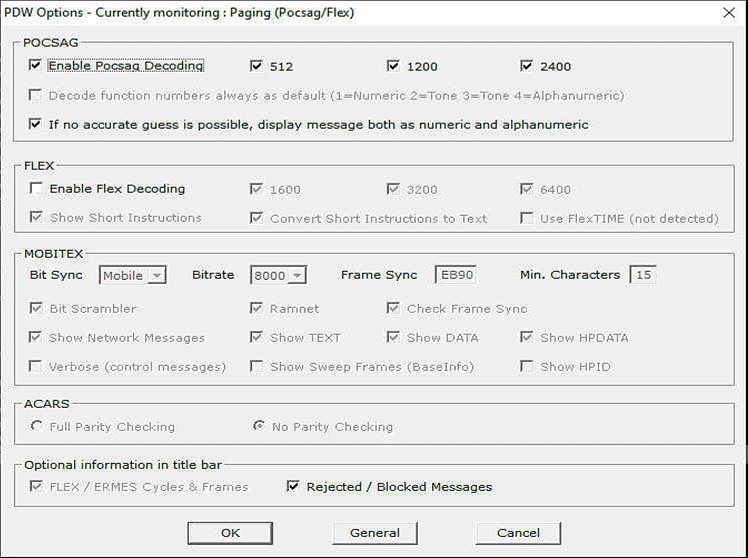Viewport: 748px width, 558px height.
Task: Select No Parity Checking radio button
Action: click(x=259, y=425)
